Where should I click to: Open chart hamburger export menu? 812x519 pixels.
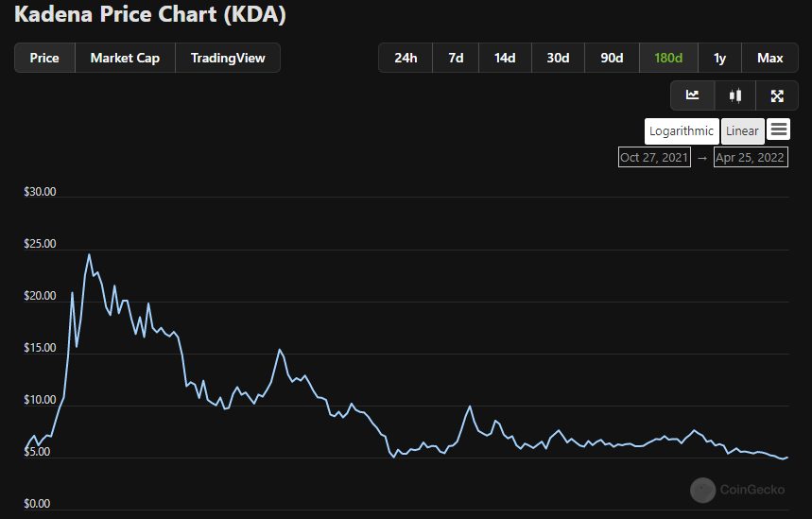(x=778, y=130)
